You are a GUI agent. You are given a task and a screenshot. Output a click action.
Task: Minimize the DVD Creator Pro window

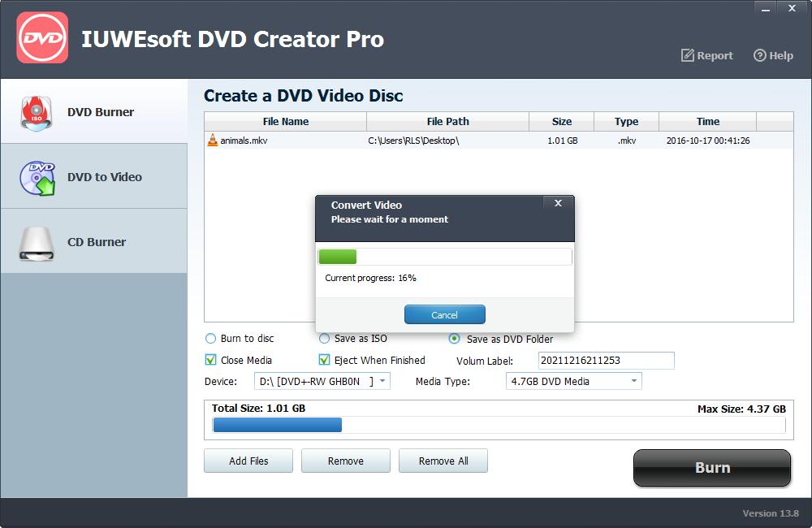(766, 9)
